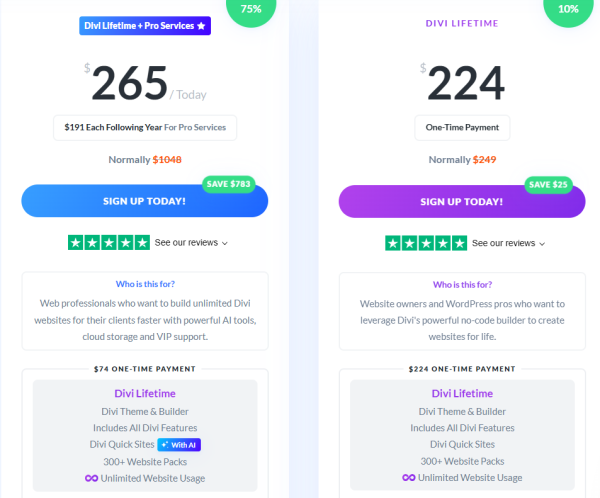Click the 75% discount circle badge
600x498 pixels.
(x=251, y=9)
